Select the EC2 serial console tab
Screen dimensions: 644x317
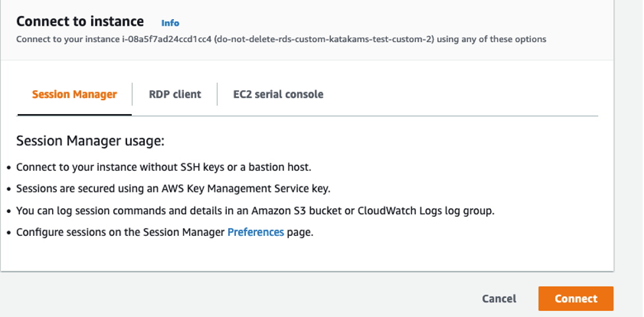pos(278,94)
